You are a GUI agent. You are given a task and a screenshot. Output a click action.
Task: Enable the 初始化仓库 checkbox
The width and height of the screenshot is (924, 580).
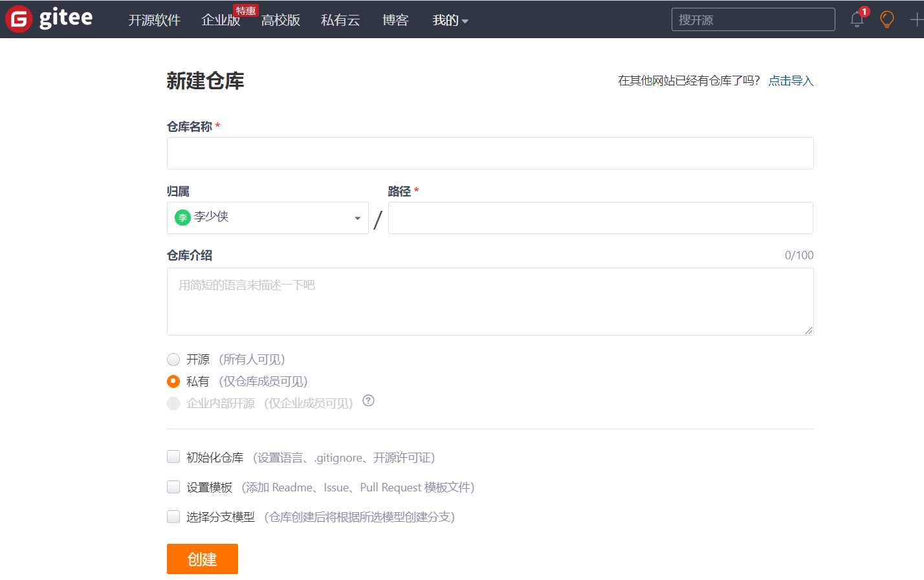pos(173,456)
